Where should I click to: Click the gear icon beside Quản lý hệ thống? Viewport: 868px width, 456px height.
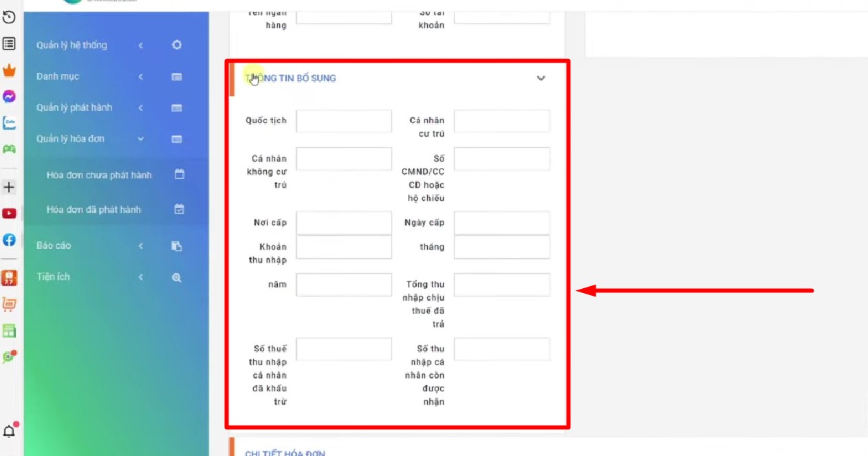click(x=177, y=45)
